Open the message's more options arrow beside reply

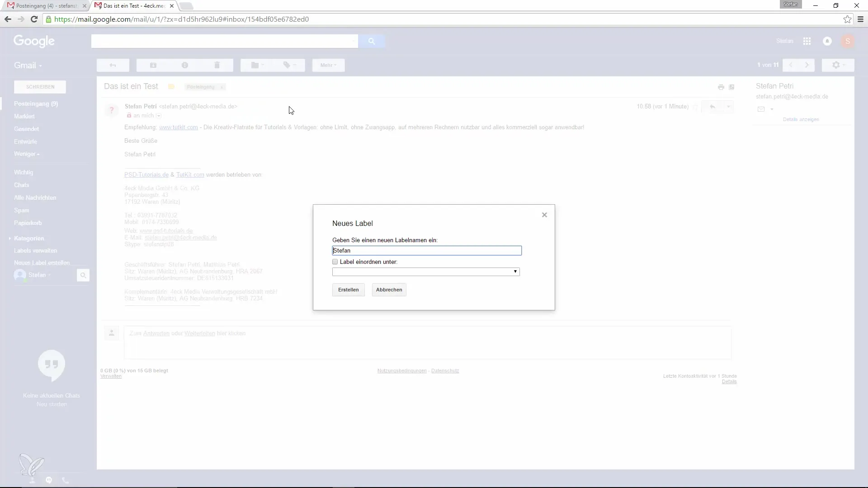(x=728, y=107)
